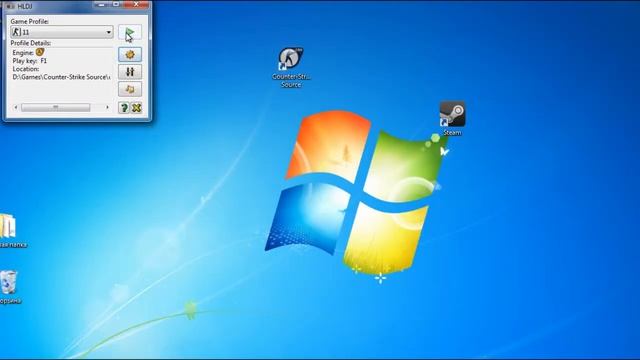This screenshot has height=360, width=640.
Task: Click the yellow X exit button in HLDJ
Action: click(x=136, y=107)
